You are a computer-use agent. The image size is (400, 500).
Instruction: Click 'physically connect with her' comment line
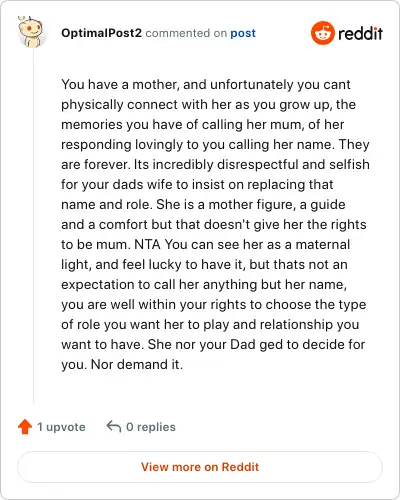click(x=208, y=104)
